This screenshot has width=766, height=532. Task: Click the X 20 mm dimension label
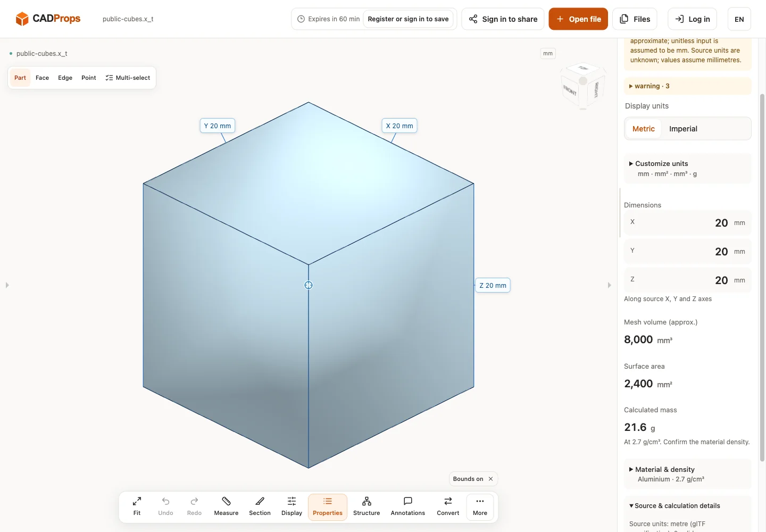[x=399, y=126]
